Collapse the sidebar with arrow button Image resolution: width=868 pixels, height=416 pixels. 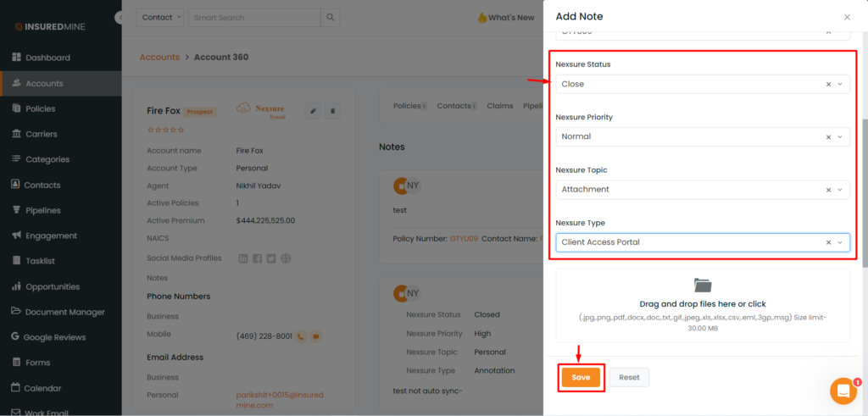click(120, 18)
